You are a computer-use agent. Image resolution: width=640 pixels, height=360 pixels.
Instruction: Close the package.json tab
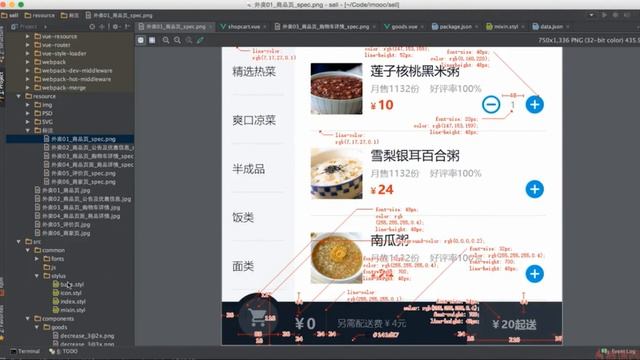point(476,27)
